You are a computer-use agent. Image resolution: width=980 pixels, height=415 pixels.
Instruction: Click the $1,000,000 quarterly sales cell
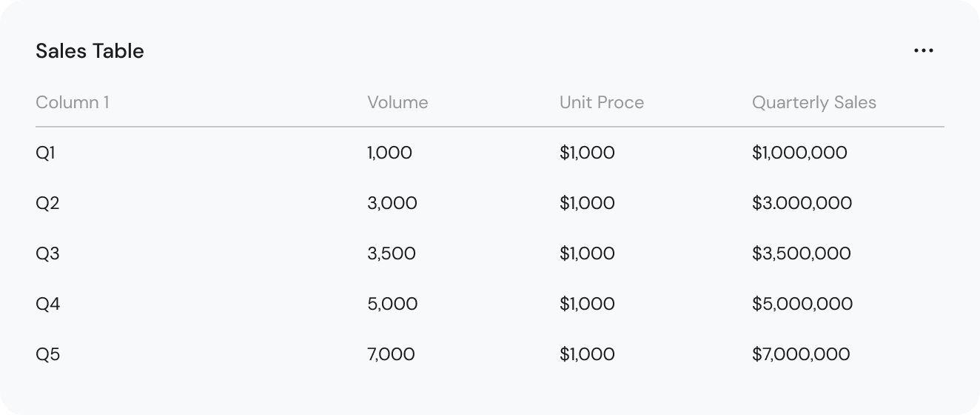799,153
